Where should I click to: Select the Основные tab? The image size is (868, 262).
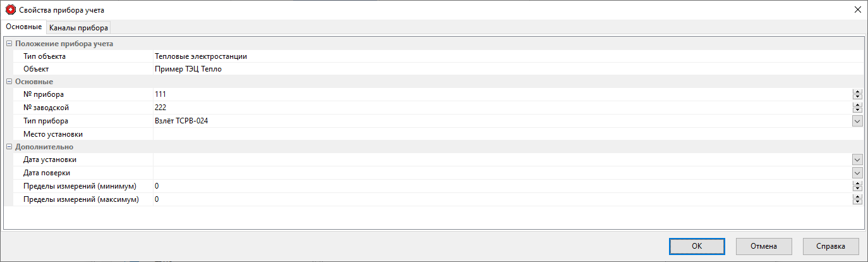tap(24, 27)
